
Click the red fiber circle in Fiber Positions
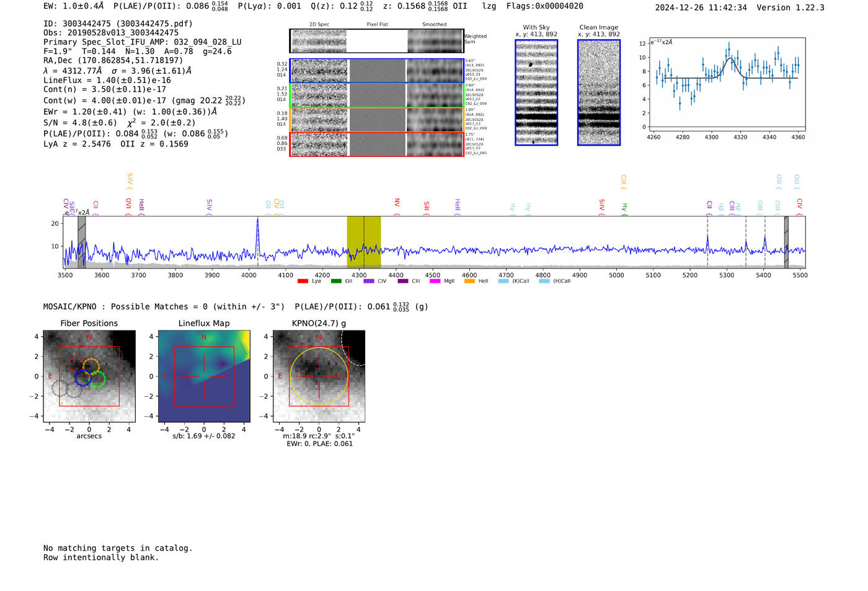[x=77, y=365]
